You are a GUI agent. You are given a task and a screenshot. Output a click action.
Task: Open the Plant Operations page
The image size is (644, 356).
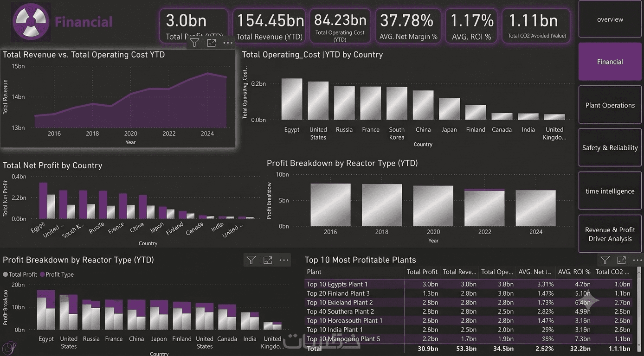pos(610,105)
